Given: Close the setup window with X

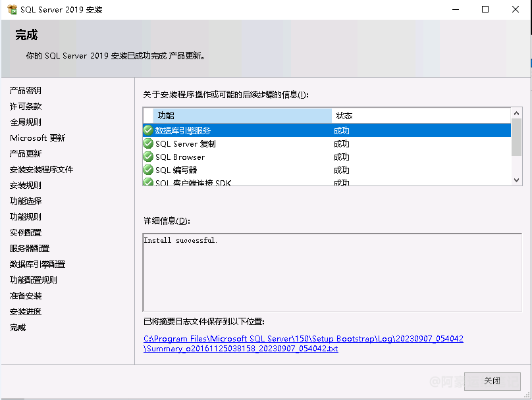Looking at the screenshot, I should click(x=516, y=9).
